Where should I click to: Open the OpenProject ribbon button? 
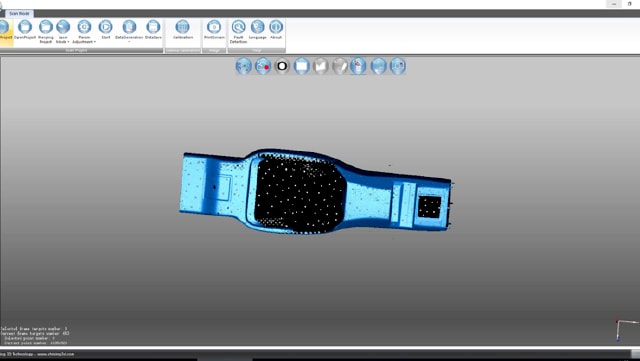click(x=25, y=30)
